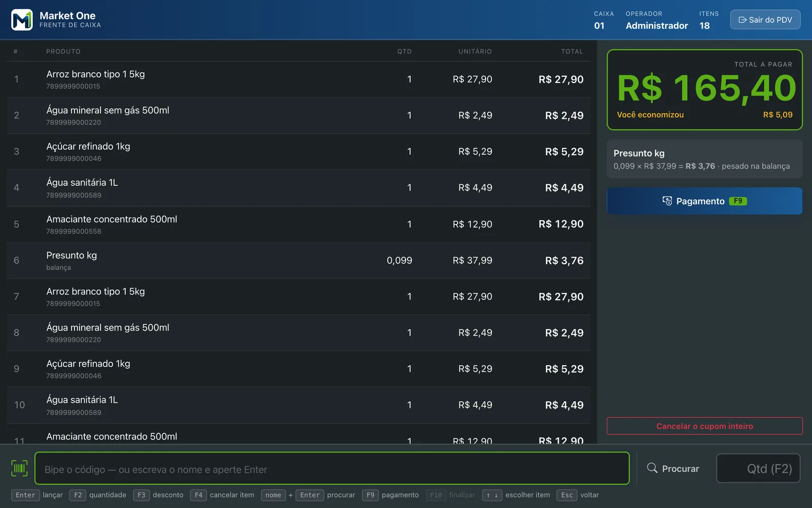The height and width of the screenshot is (508, 812).
Task: Click the payment icon on Pagamento button
Action: pos(667,201)
